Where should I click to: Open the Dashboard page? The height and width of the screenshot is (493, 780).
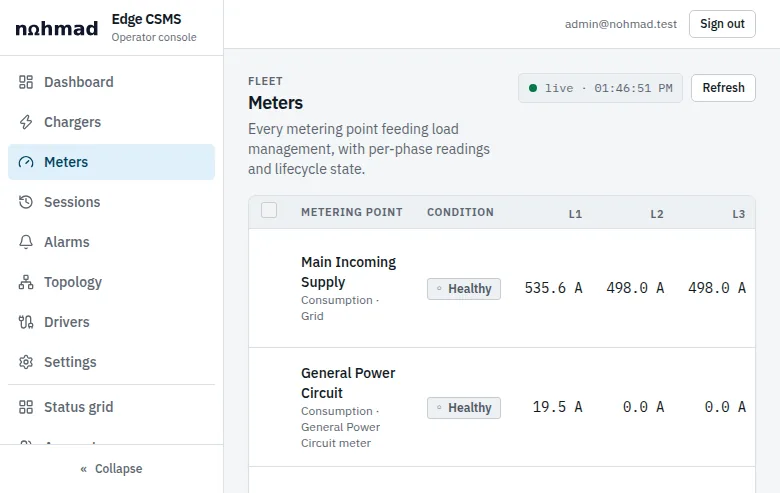tap(111, 82)
